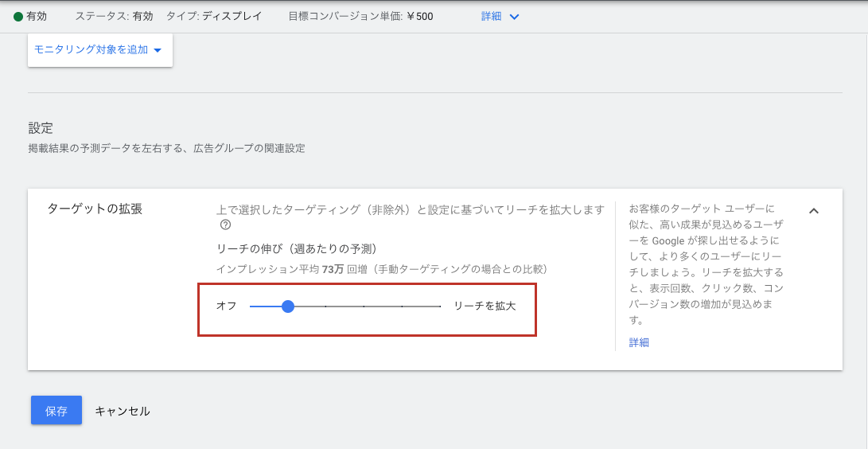Expand the top bar 詳細 chevron arrow
The width and height of the screenshot is (868, 449).
tap(514, 17)
